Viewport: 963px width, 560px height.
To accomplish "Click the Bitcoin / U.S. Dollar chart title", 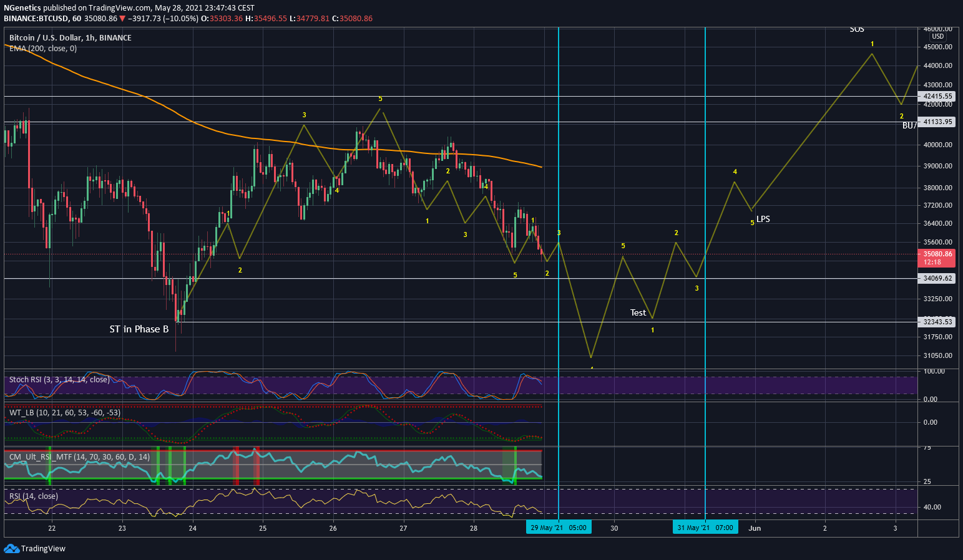I will click(x=71, y=38).
